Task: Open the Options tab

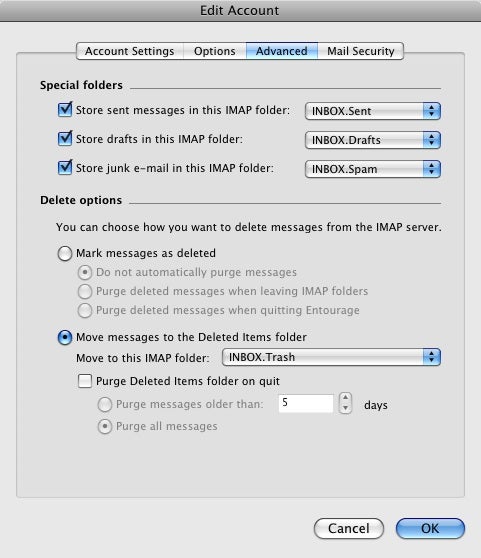Action: (x=215, y=51)
